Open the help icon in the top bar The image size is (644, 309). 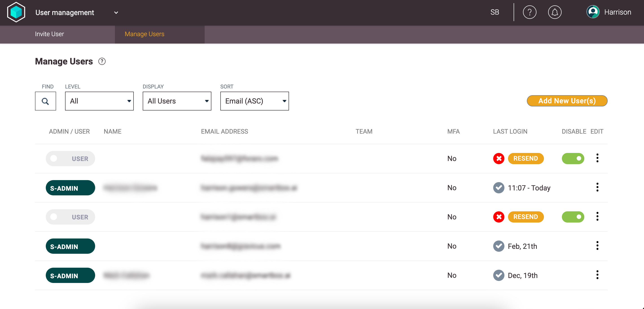pyautogui.click(x=529, y=12)
